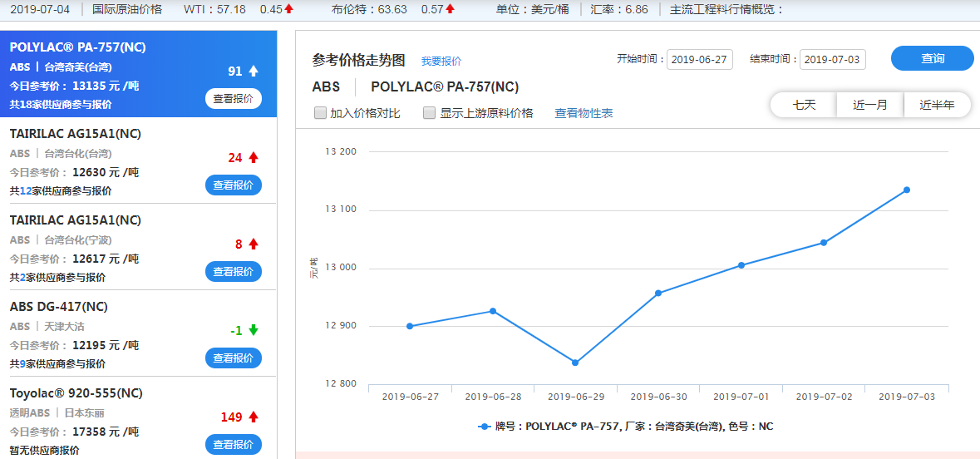Image resolution: width=980 pixels, height=459 pixels.
Task: Open the 我要报价 link
Action: pyautogui.click(x=441, y=62)
